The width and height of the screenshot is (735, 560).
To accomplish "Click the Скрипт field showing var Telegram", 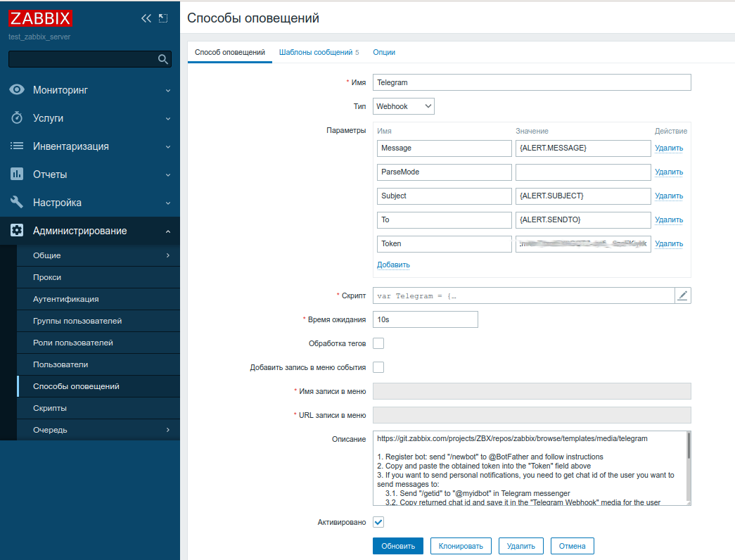I will tap(523, 295).
